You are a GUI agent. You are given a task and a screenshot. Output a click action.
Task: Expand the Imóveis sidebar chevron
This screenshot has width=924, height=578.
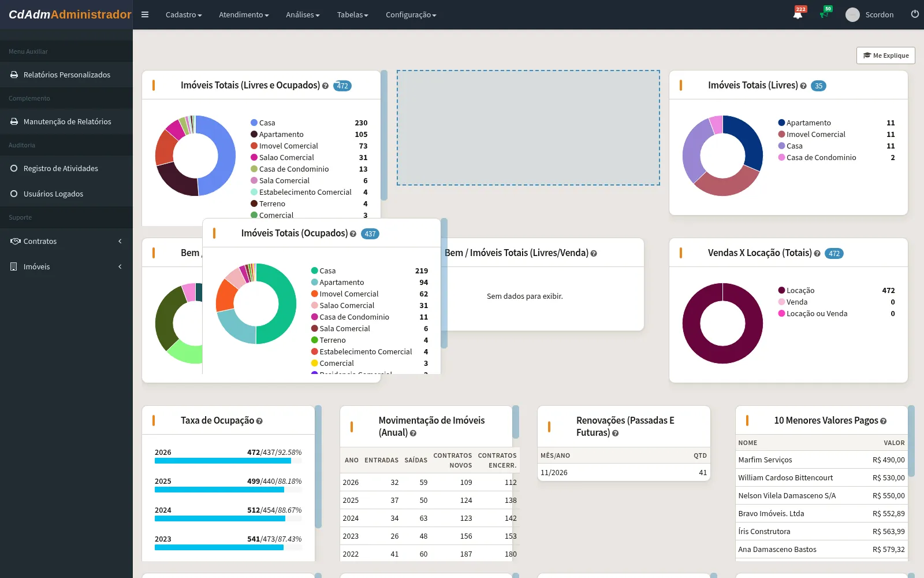(x=120, y=267)
